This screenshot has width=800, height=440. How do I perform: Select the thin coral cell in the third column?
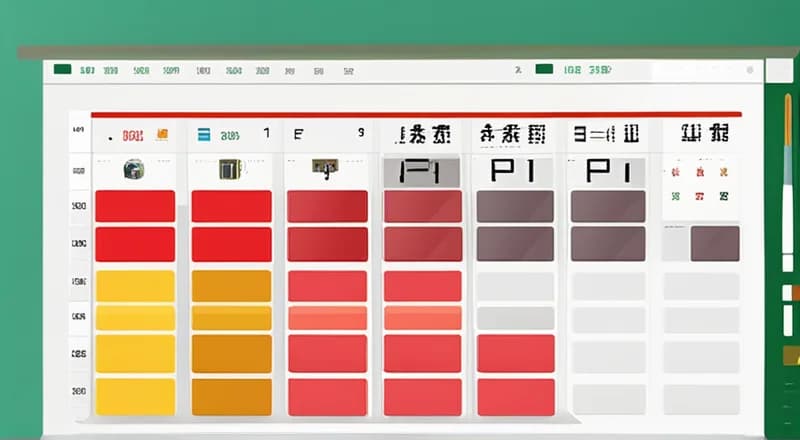point(328,317)
